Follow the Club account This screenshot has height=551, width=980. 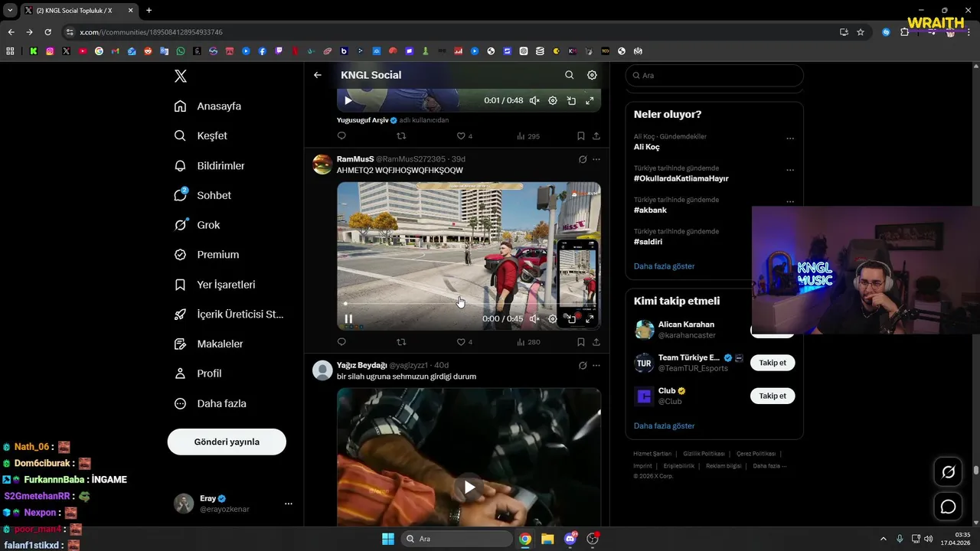(x=773, y=396)
